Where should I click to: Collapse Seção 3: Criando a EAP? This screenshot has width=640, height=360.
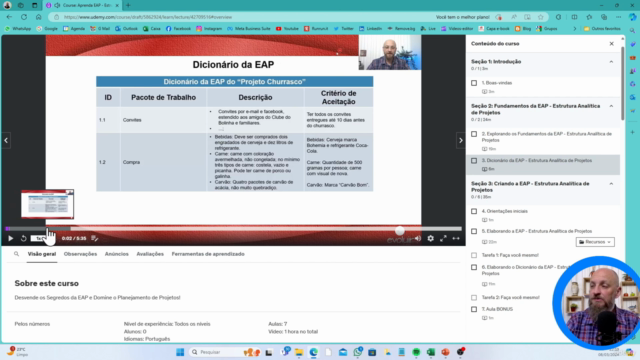tap(611, 184)
